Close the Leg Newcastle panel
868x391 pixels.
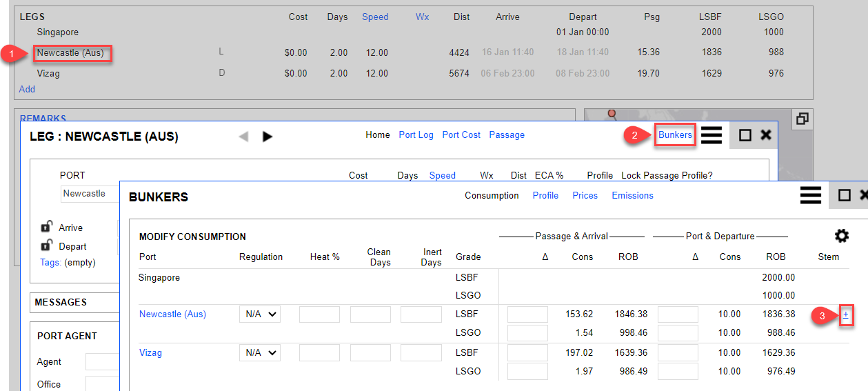click(x=765, y=135)
